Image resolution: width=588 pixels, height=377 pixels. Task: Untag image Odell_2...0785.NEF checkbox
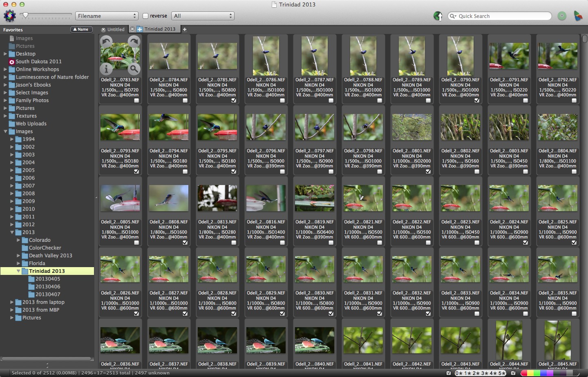click(x=234, y=100)
